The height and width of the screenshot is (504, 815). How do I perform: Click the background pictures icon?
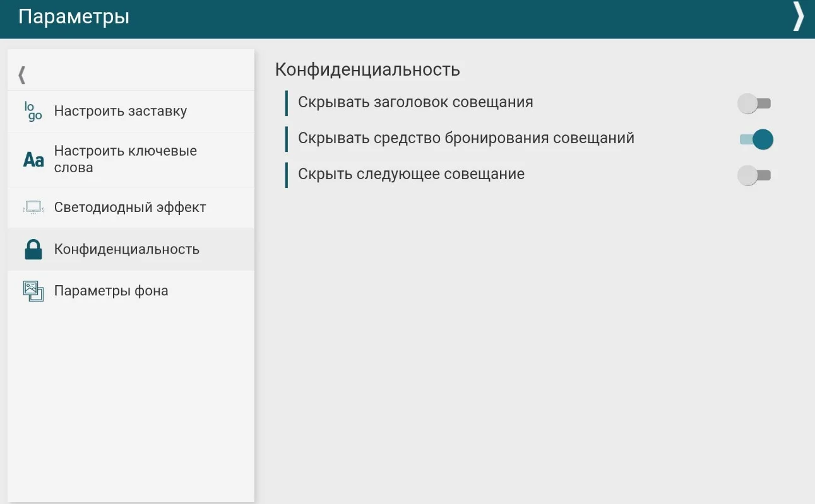[x=33, y=291]
